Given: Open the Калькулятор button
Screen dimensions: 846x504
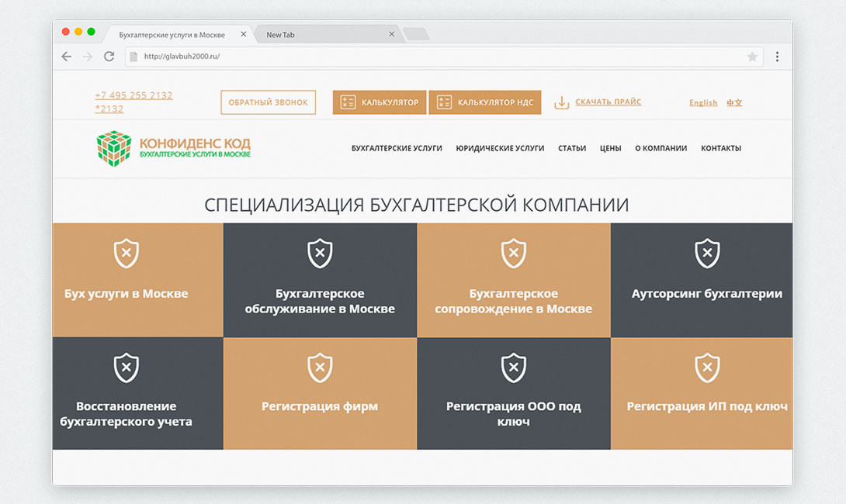Looking at the screenshot, I should (x=380, y=102).
